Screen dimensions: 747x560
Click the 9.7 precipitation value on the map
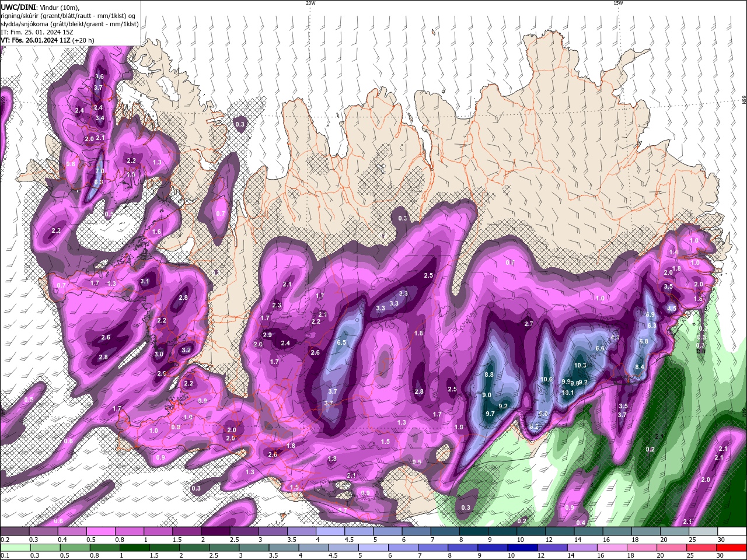tap(490, 414)
